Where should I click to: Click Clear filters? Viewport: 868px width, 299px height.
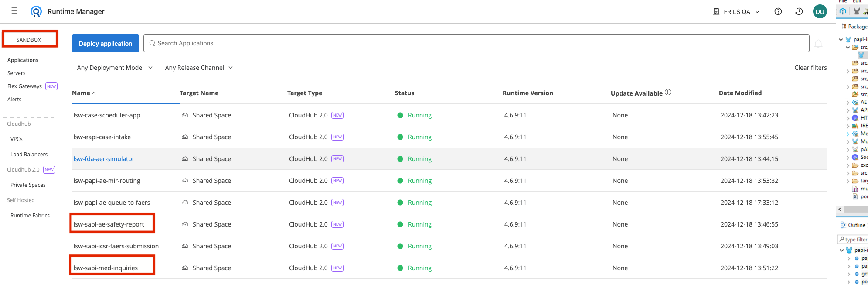(x=810, y=68)
